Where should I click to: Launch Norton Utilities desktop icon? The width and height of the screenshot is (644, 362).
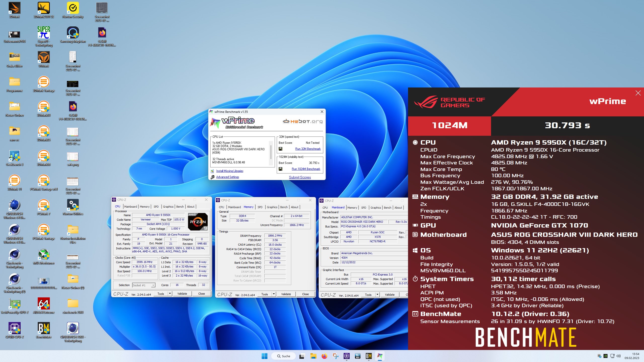tap(73, 207)
